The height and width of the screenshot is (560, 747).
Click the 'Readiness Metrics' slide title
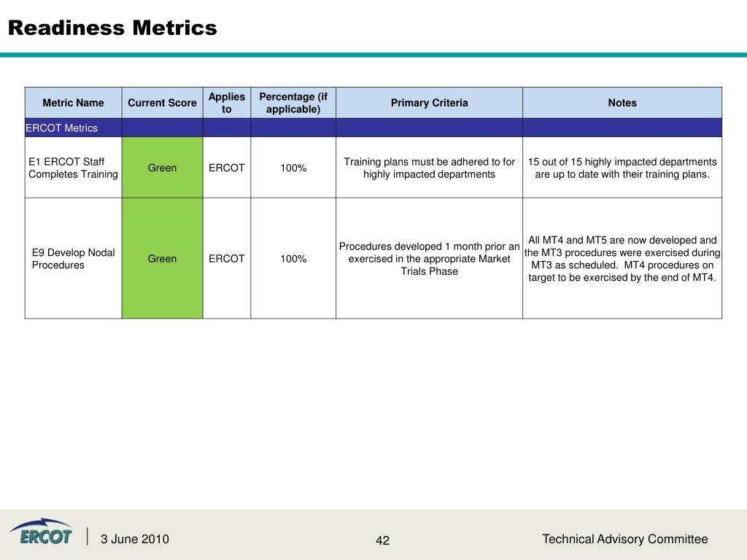click(x=112, y=28)
